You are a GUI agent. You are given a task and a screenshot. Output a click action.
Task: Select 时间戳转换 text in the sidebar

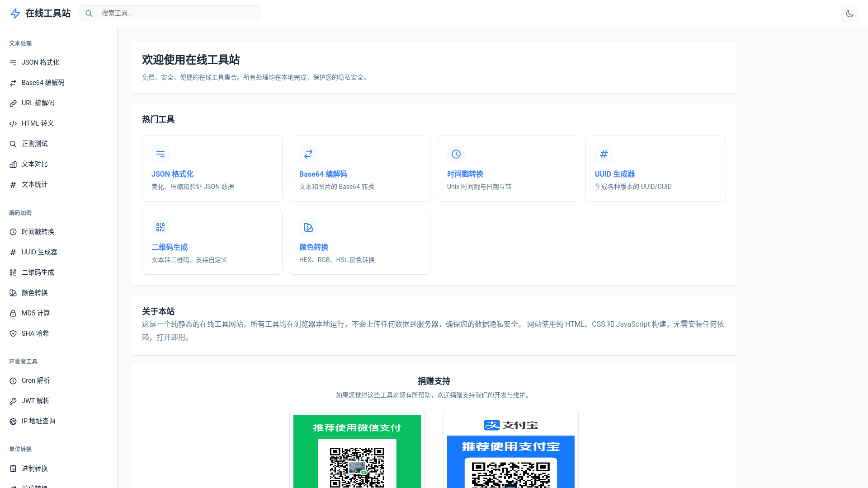tap(38, 232)
